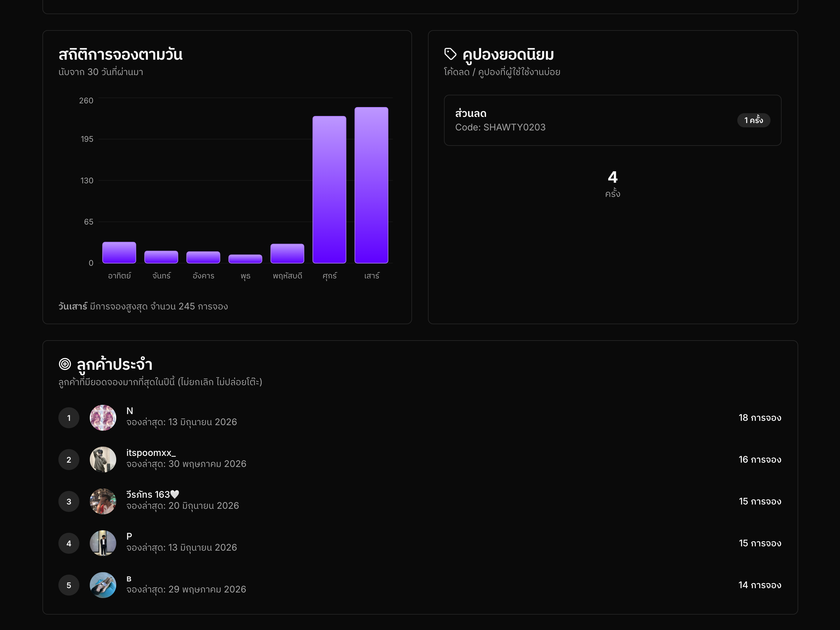840x630 pixels.
Task: Click the Tuesday (อังคาร) bar
Action: (x=203, y=257)
